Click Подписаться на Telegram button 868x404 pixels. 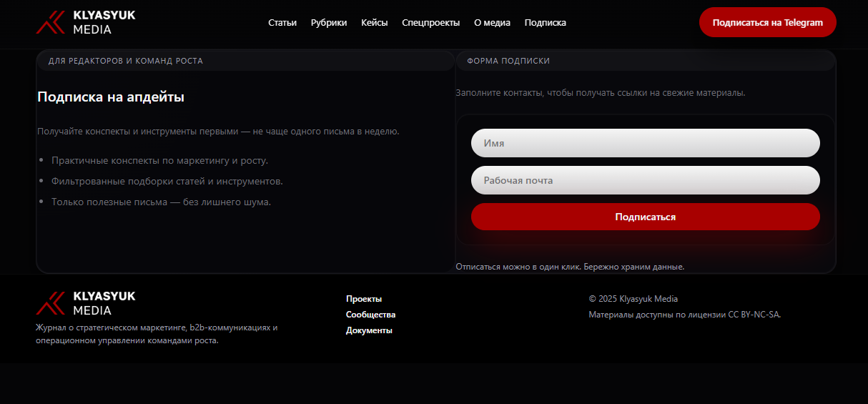click(x=768, y=22)
